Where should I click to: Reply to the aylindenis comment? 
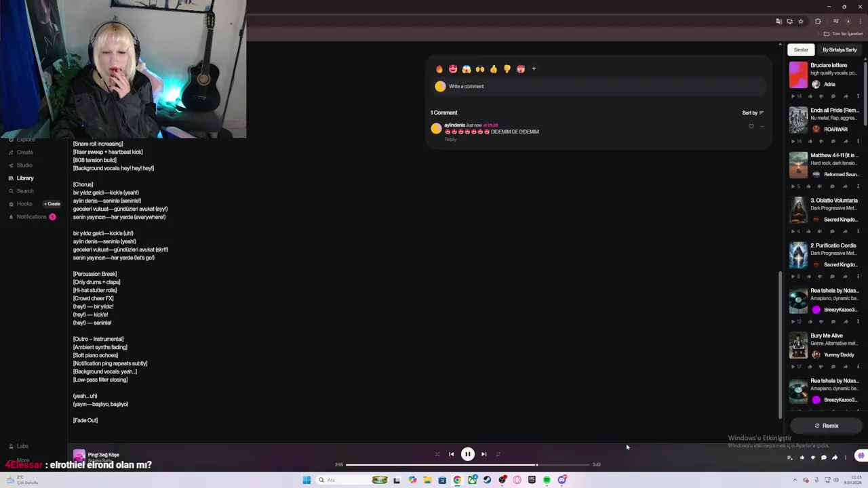click(x=450, y=139)
